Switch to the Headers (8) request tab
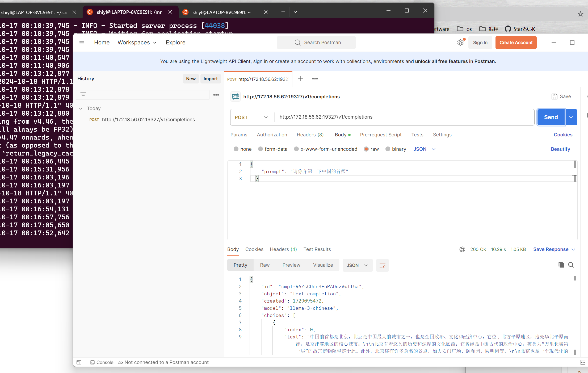The image size is (588, 373). pyautogui.click(x=310, y=135)
